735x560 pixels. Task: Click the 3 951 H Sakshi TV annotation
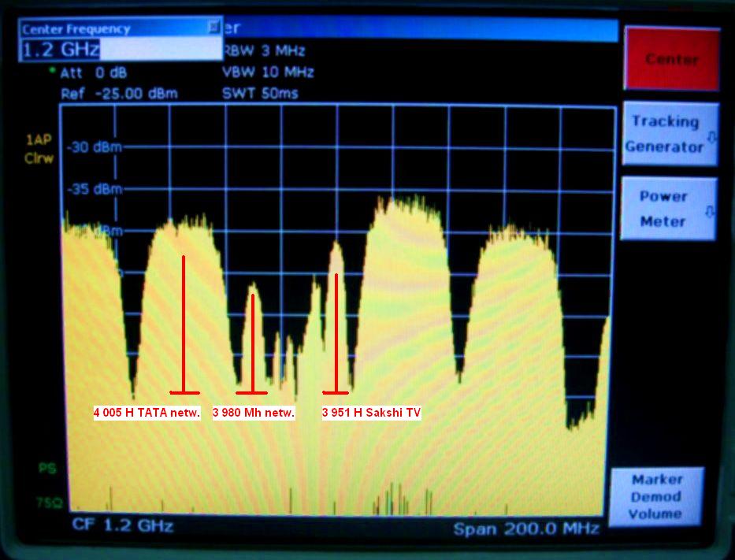tap(372, 412)
